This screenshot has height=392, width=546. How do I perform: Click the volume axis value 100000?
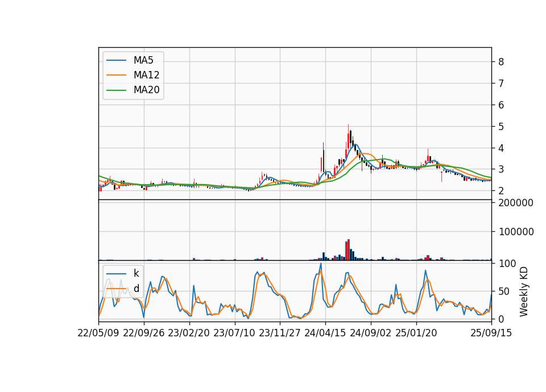point(516,232)
